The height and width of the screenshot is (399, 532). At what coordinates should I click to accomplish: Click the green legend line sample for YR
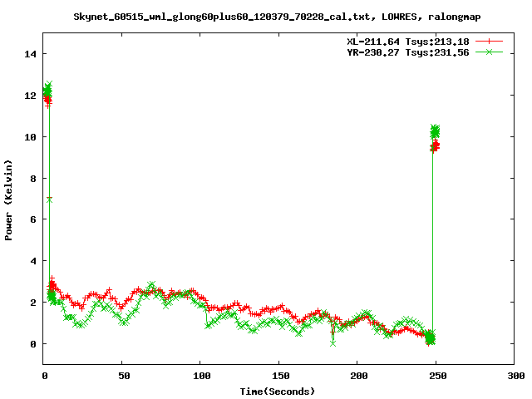click(489, 52)
